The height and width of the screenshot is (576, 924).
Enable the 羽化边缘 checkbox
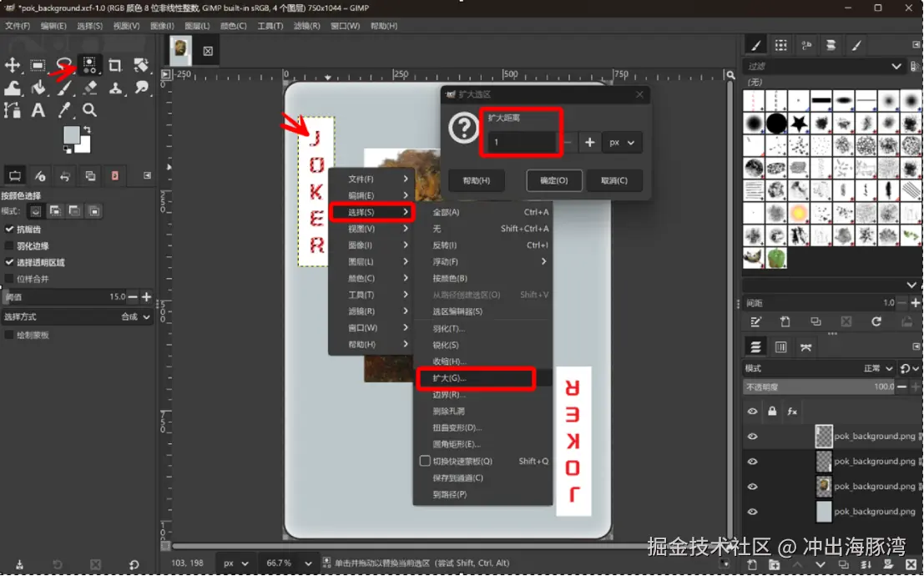click(x=9, y=246)
